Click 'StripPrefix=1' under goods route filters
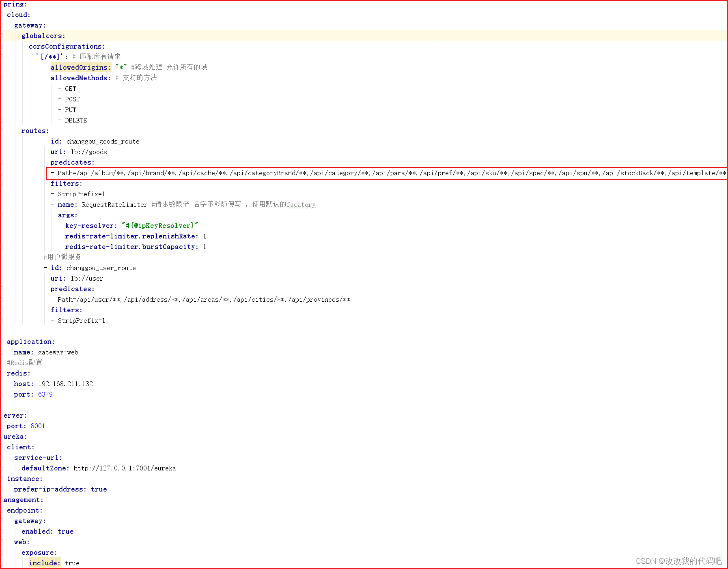Viewport: 728px width, 569px height. 81,194
